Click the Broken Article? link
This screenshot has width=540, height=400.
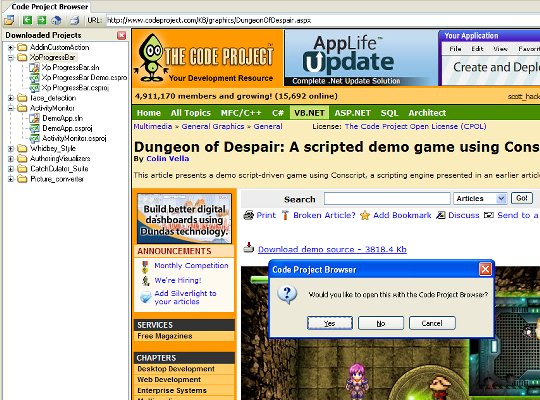tap(324, 215)
